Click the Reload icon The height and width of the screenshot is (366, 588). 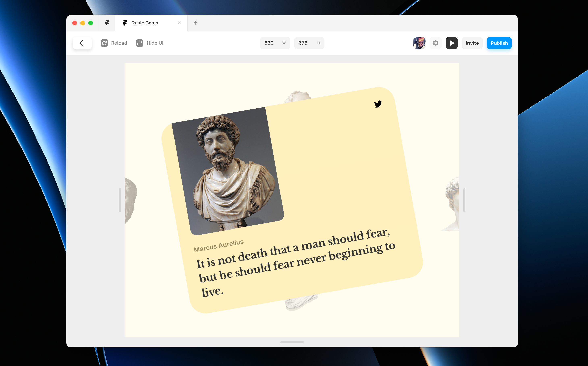coord(104,43)
